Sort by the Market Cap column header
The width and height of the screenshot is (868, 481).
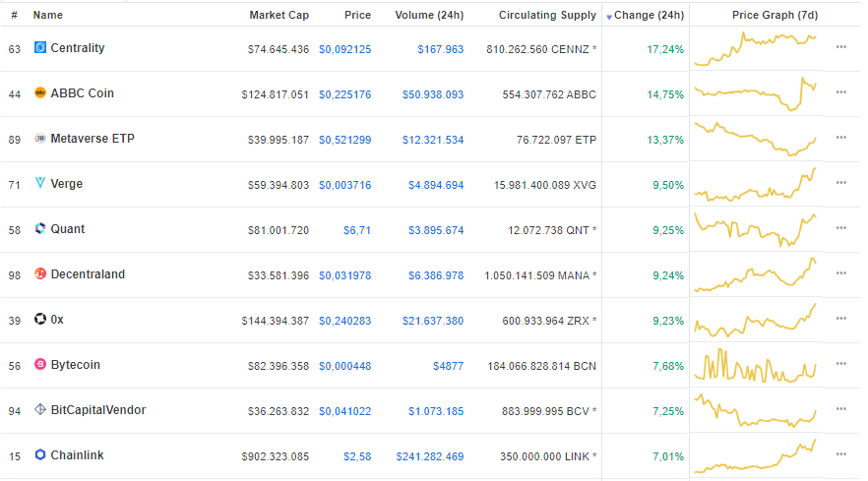279,15
